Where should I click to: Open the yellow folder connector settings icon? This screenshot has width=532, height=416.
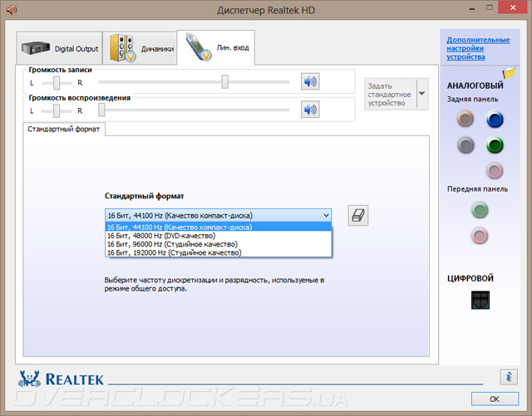point(510,73)
